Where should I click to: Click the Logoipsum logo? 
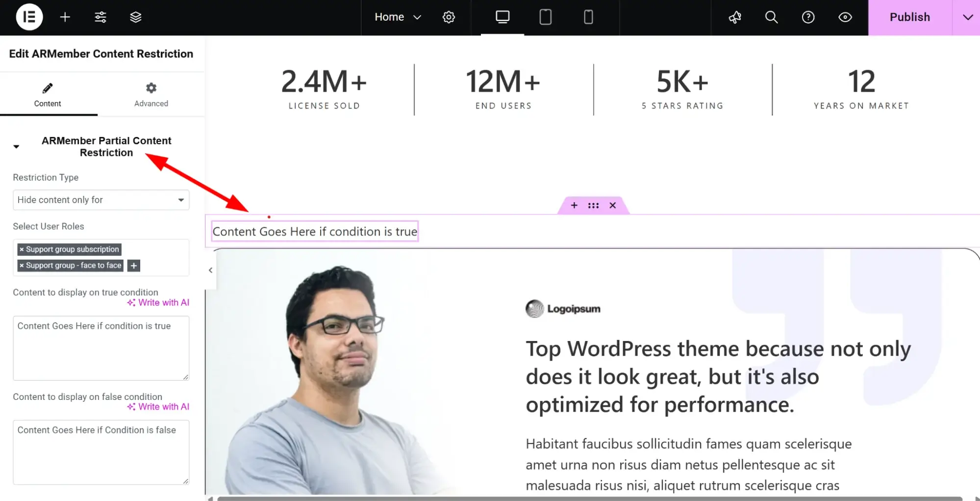pos(563,309)
